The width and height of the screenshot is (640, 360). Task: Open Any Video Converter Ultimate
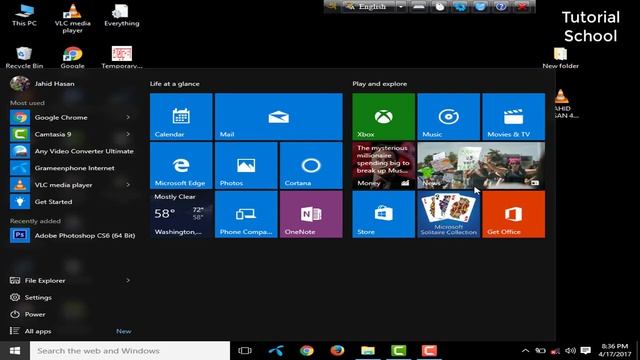[72, 151]
